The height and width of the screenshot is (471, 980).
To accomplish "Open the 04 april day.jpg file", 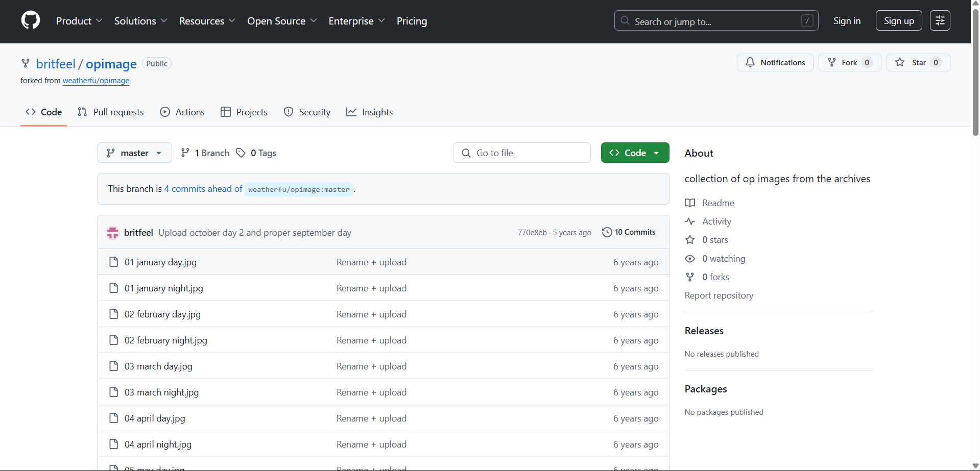I will 155,418.
